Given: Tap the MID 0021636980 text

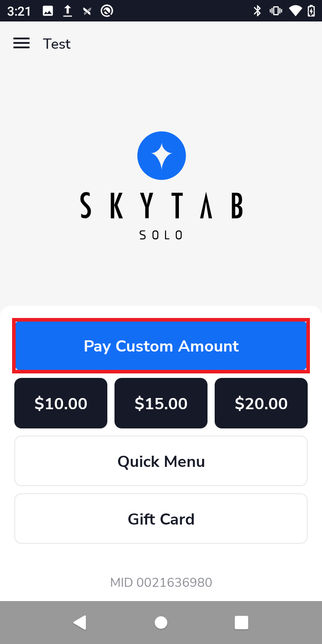Looking at the screenshot, I should 161,582.
